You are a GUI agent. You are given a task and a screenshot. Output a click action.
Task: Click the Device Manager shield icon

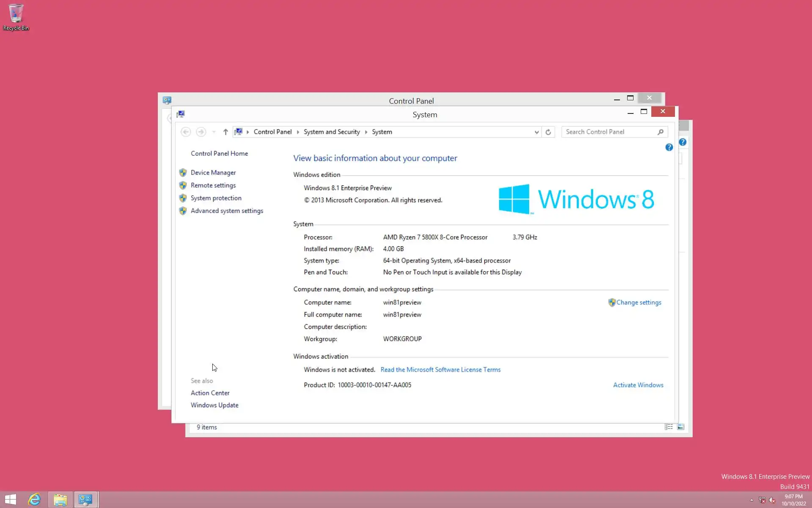(x=183, y=173)
